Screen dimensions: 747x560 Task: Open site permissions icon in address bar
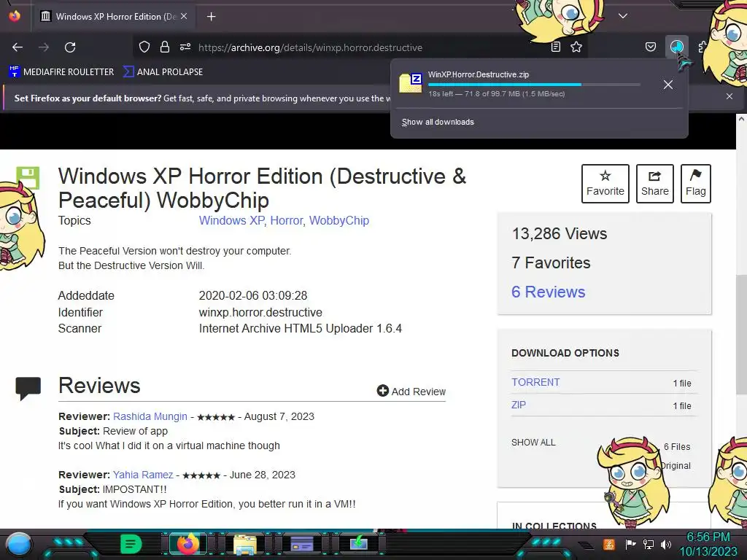tap(185, 47)
